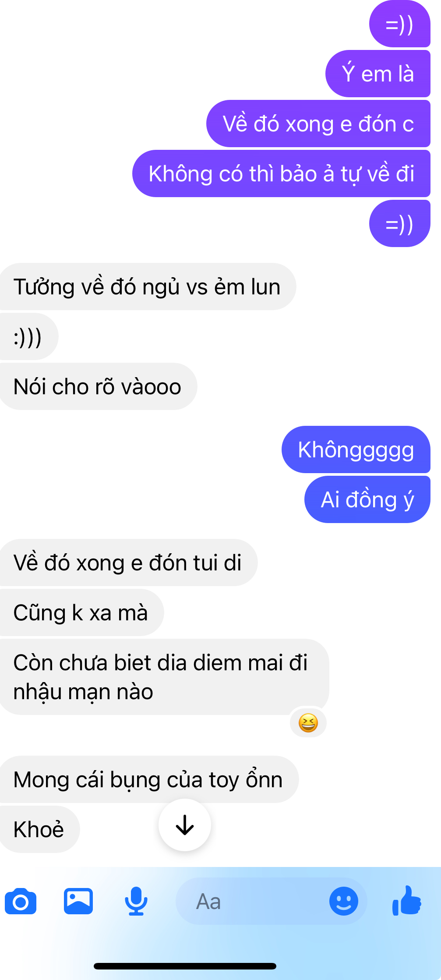Open the emoji picker smiley icon

[344, 901]
